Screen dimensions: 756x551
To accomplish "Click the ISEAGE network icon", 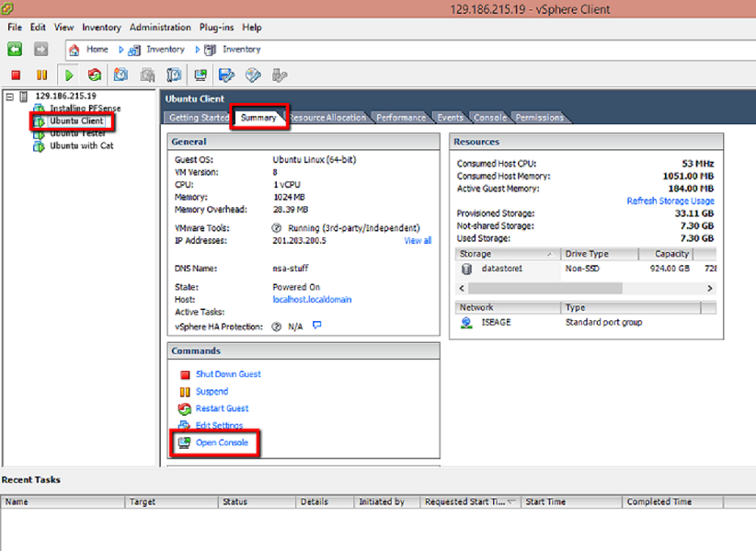I will point(466,323).
